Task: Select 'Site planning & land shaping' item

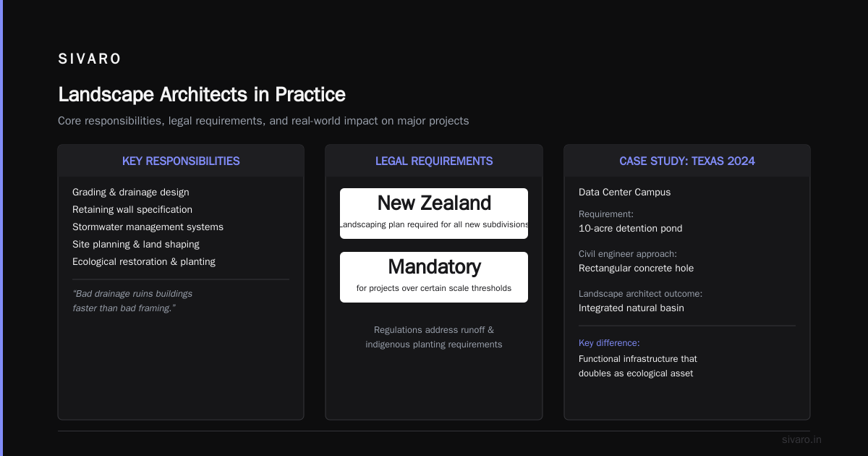Action: tap(136, 245)
